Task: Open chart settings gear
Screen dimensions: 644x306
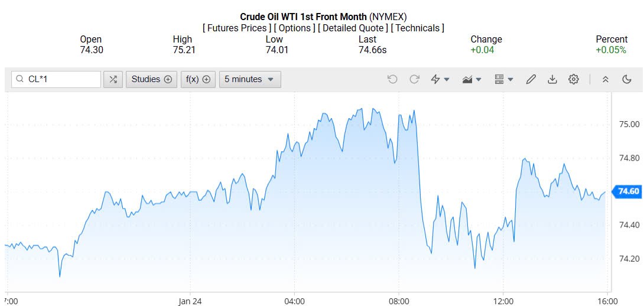Action: [x=574, y=79]
